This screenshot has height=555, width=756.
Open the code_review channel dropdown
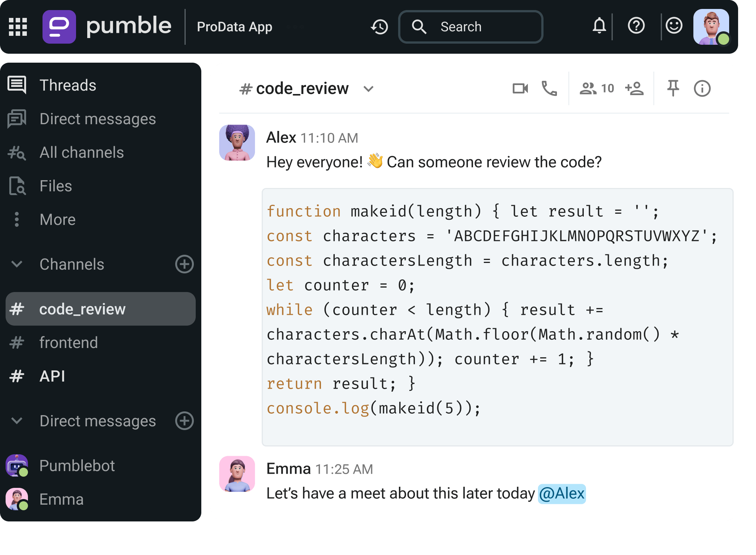point(369,89)
